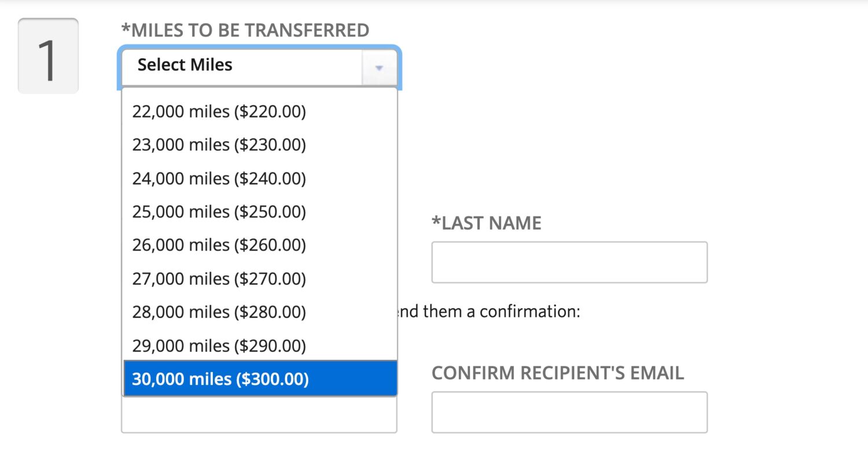
Task: Click the Select Miles placeholder text
Action: (x=185, y=65)
